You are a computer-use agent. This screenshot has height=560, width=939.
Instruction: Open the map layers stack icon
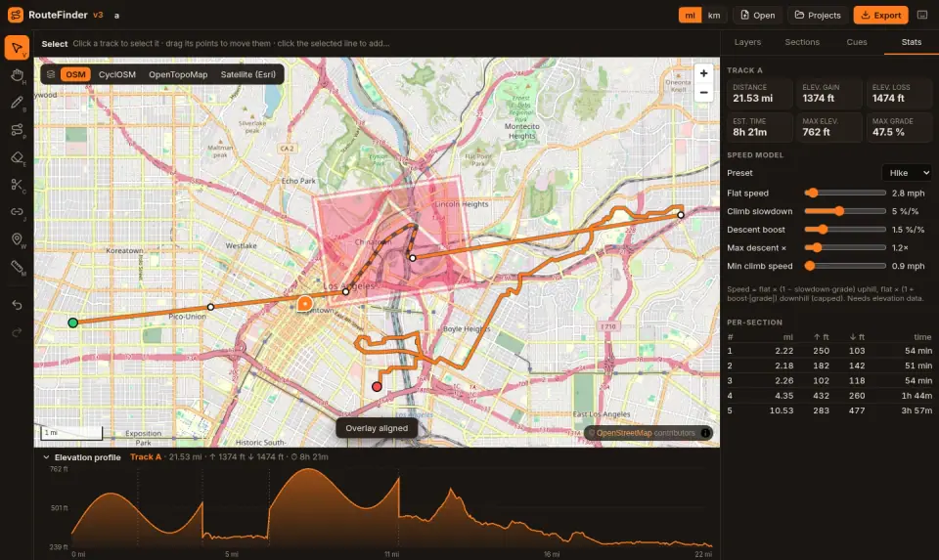coord(51,74)
